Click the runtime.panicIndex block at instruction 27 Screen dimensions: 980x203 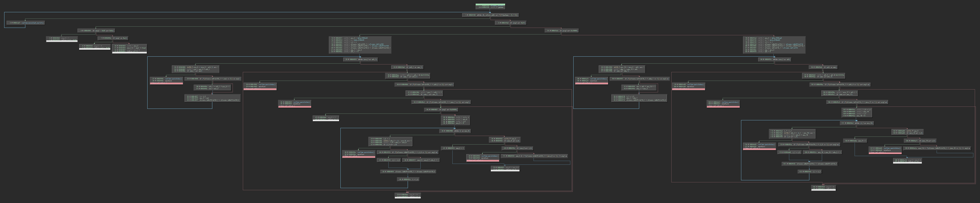pyautogui.click(x=166, y=81)
